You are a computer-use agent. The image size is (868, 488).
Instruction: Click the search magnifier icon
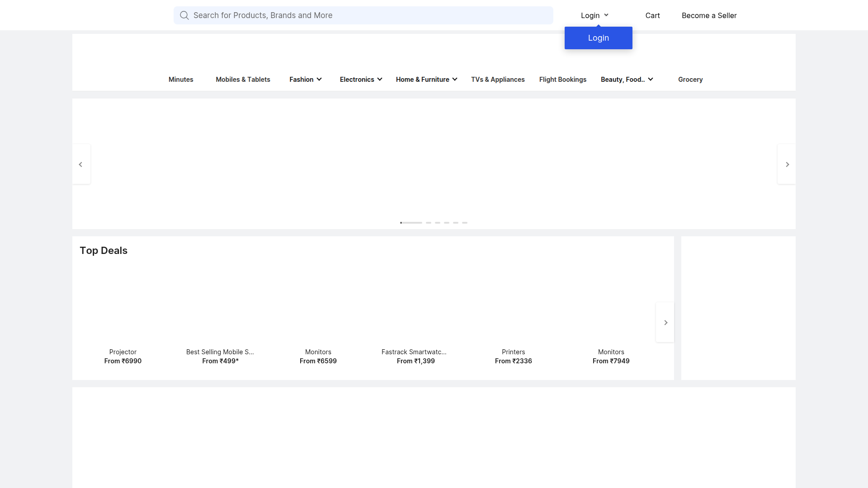point(184,15)
